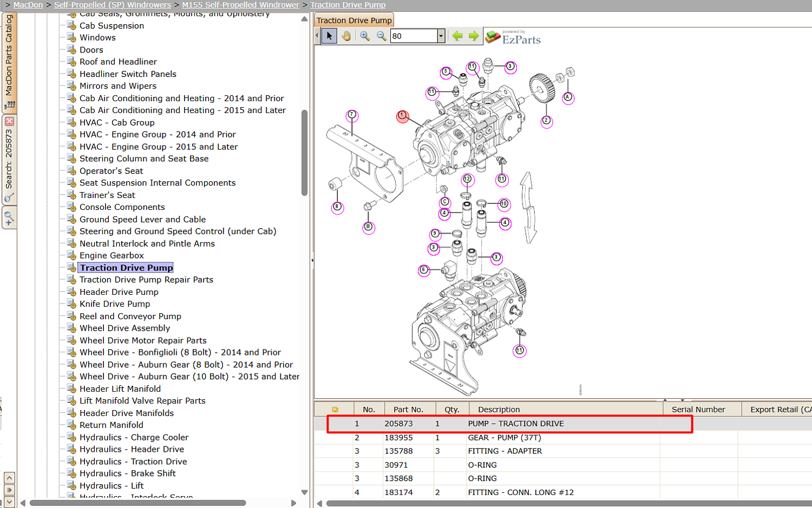Open Seat Suspension Internal Components

click(158, 183)
